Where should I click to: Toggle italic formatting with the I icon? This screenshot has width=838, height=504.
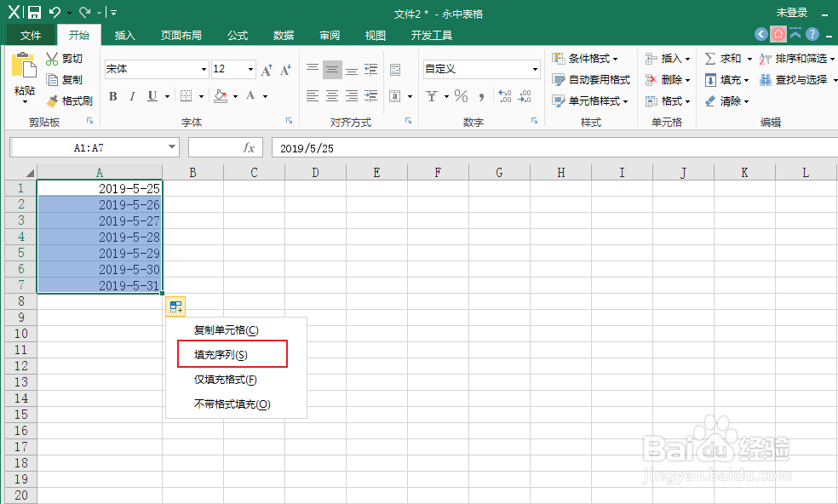coord(130,96)
